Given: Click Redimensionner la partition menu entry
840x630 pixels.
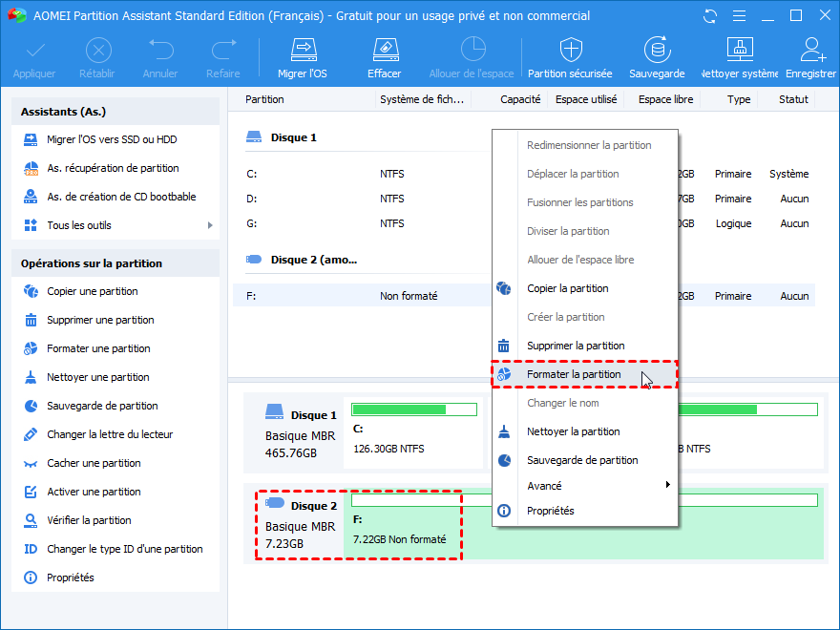Looking at the screenshot, I should 585,146.
